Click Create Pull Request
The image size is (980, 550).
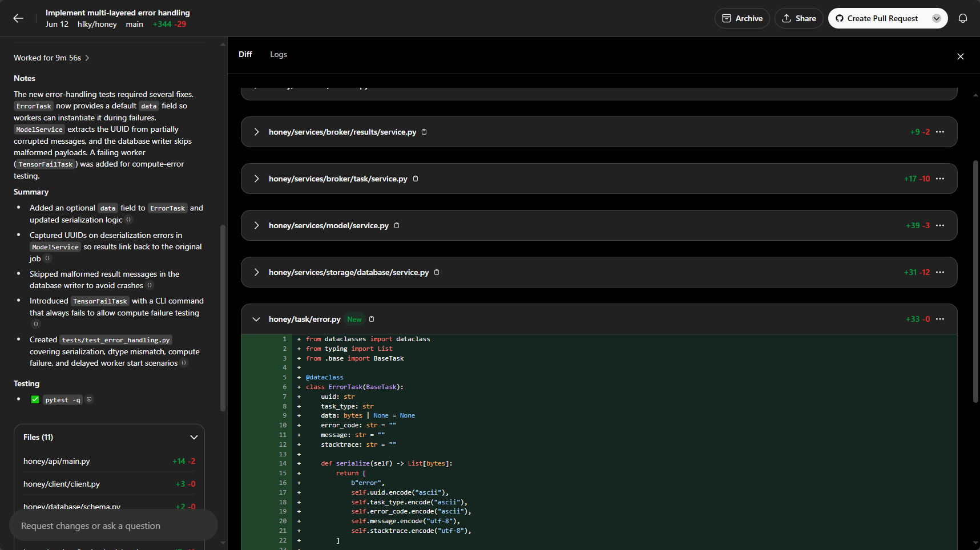pos(877,18)
